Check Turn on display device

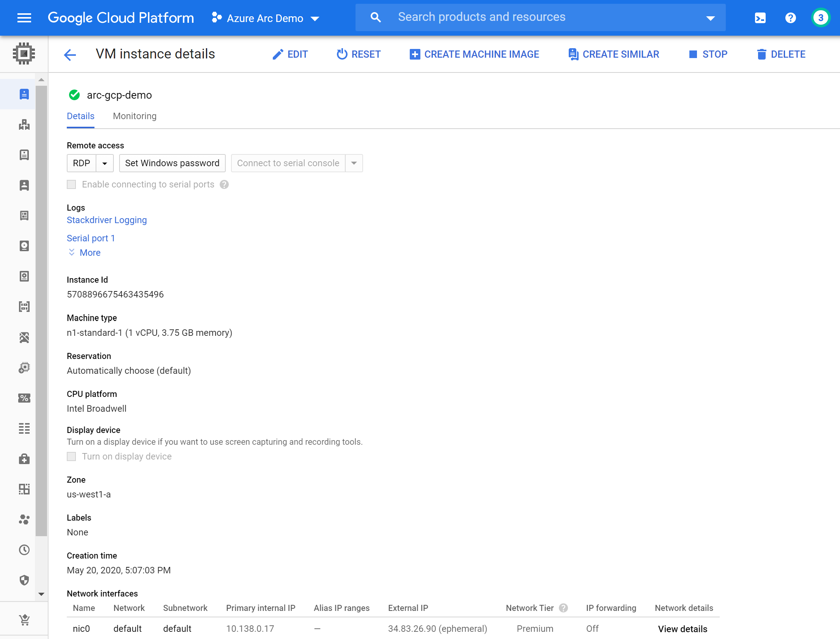click(x=71, y=456)
